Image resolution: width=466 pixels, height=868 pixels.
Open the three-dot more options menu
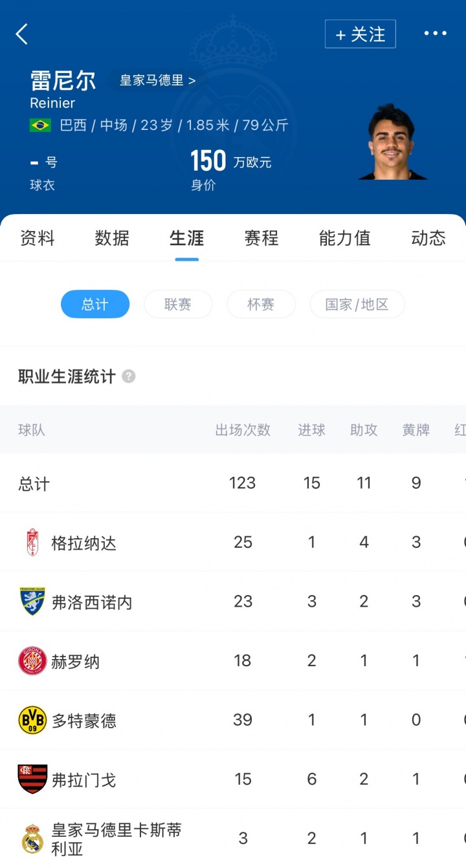435,34
